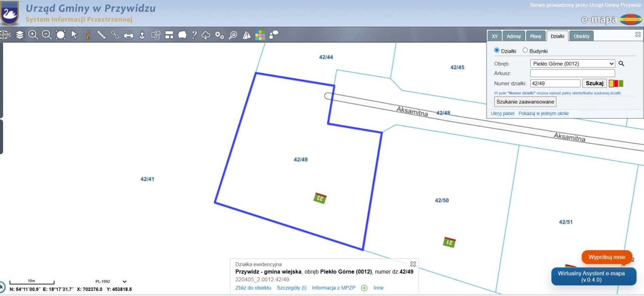
Task: Open the map layers stack icon
Action: point(20,35)
